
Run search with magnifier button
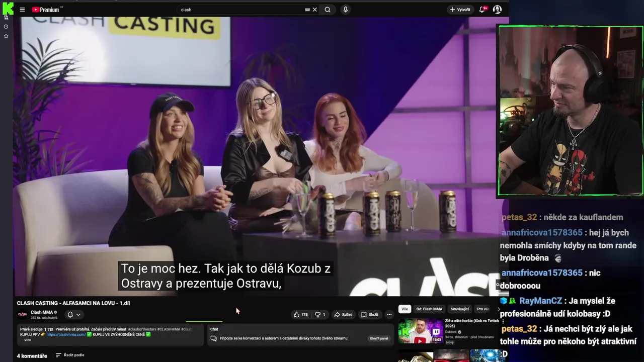(328, 10)
